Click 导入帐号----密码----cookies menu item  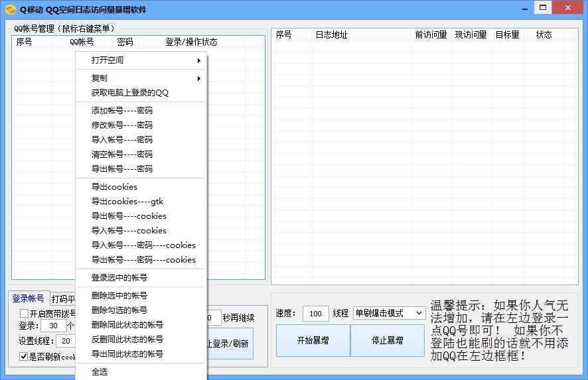coord(141,245)
